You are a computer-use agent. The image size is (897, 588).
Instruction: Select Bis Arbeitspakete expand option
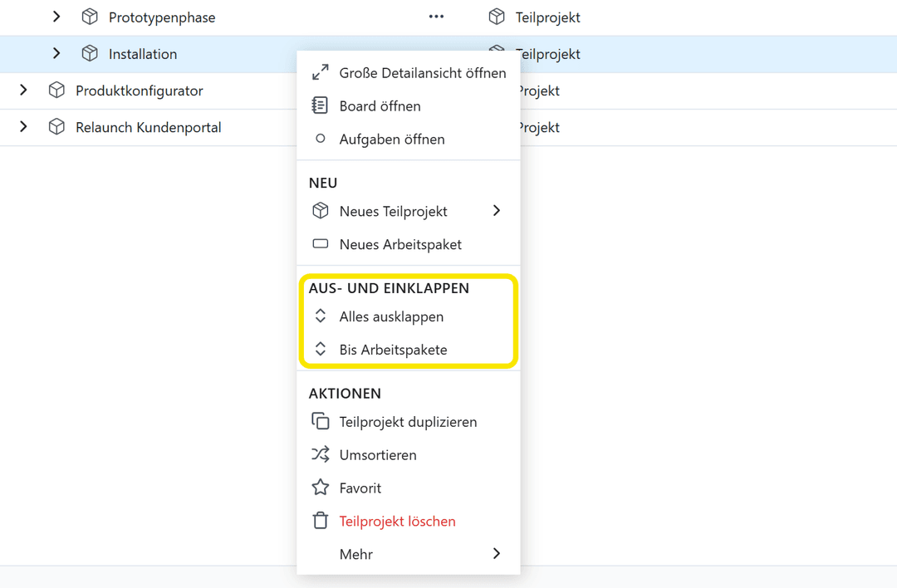coord(393,350)
